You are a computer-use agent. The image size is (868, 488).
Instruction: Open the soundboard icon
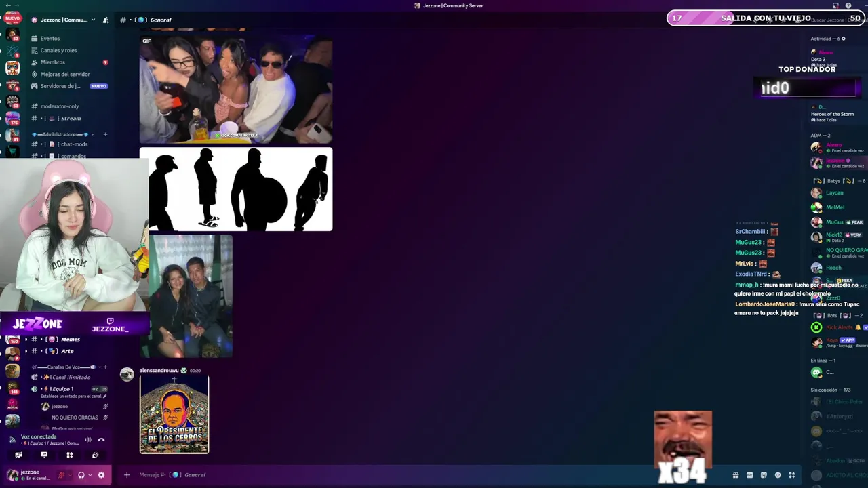click(95, 455)
